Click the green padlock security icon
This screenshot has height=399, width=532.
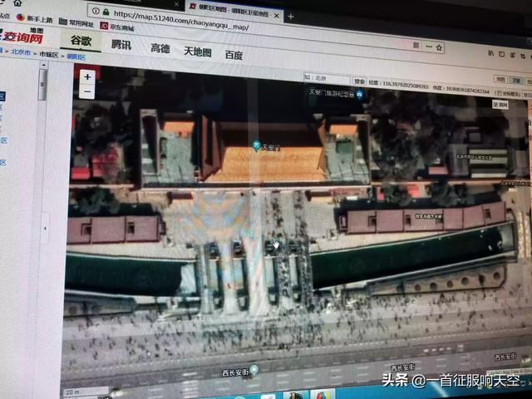(106, 12)
